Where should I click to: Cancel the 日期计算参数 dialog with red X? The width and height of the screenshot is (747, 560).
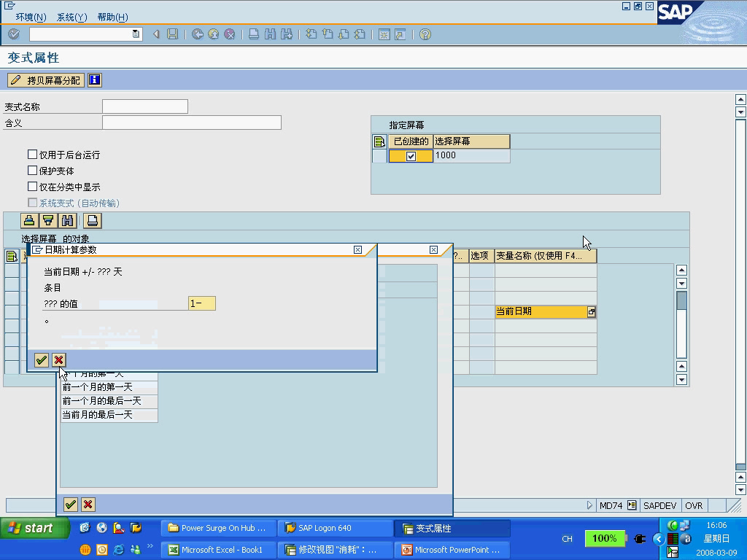(x=58, y=359)
